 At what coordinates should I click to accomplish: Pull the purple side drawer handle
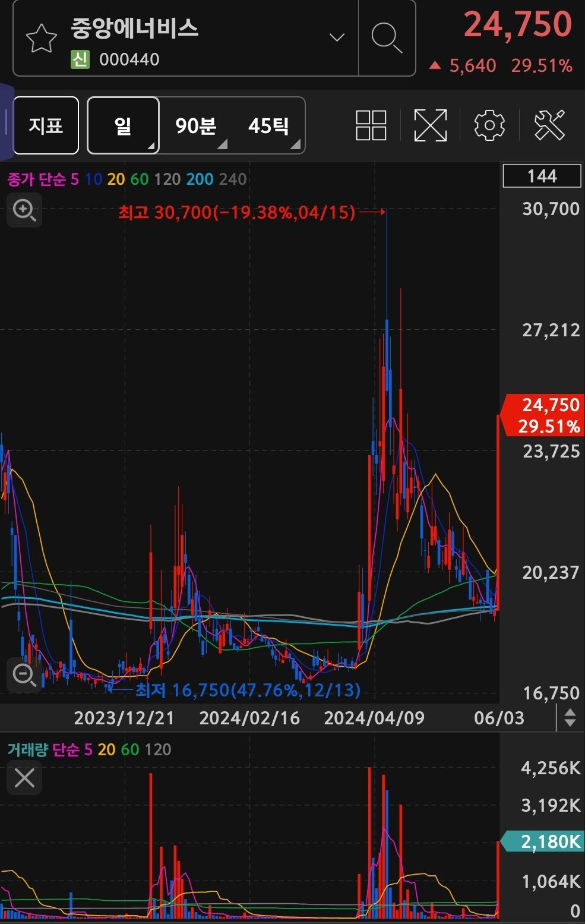[x=6, y=122]
